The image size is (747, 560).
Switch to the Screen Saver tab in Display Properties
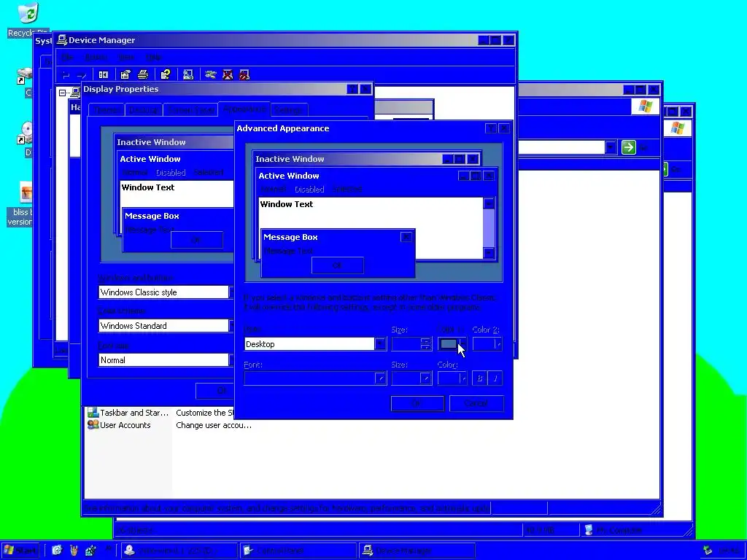(x=190, y=110)
